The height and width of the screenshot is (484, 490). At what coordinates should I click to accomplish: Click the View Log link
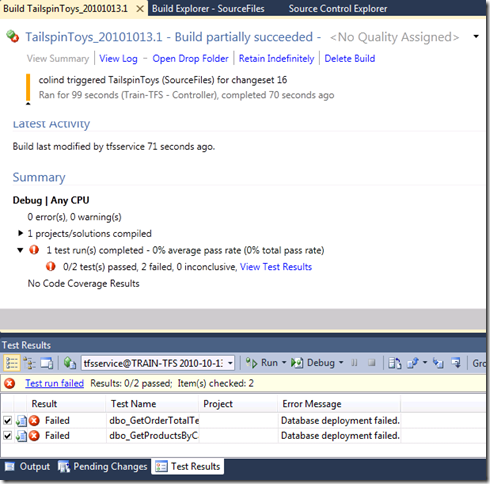(118, 59)
